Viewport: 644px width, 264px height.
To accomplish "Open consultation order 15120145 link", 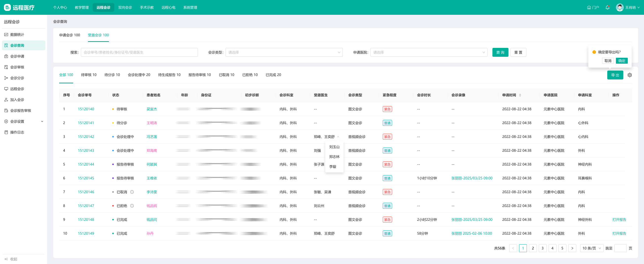I will pos(86,178).
